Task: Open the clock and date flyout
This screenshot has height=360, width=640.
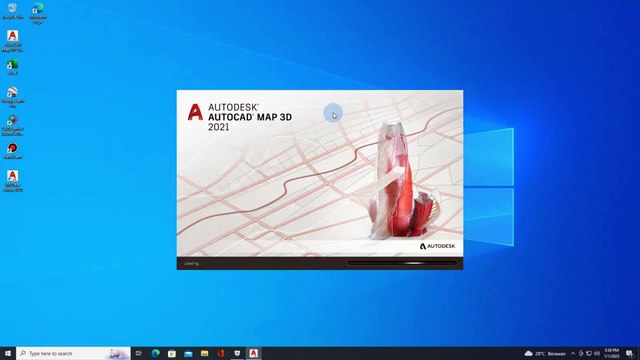Action: [x=611, y=353]
